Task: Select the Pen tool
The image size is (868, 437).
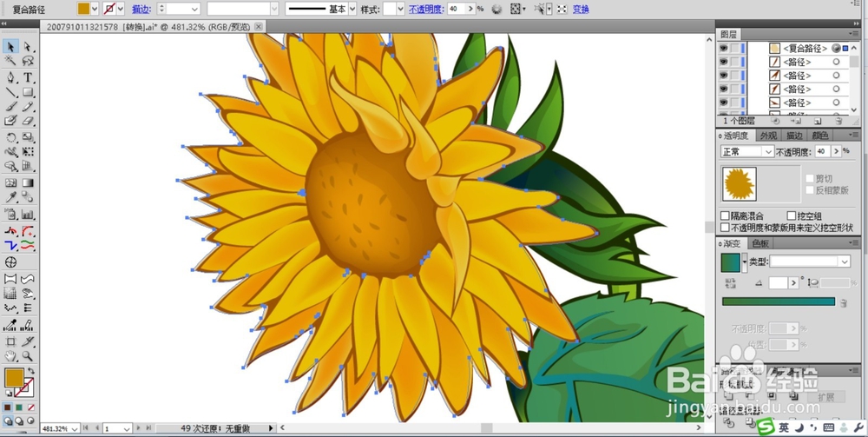Action: [10, 77]
